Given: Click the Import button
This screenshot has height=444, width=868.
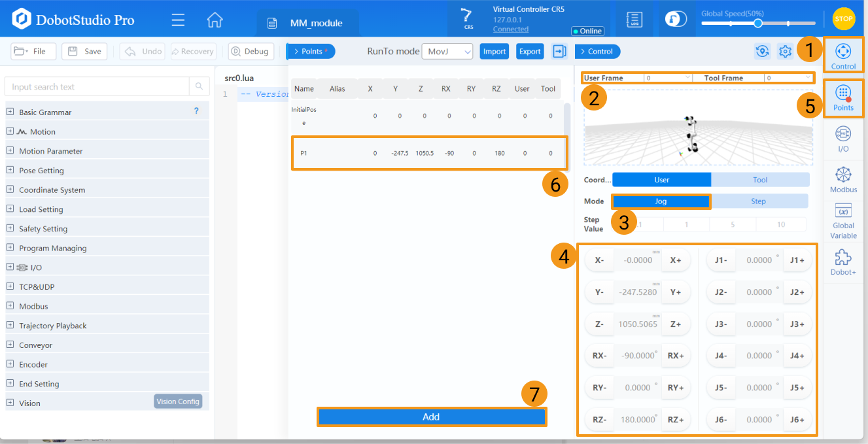Looking at the screenshot, I should click(x=495, y=52).
